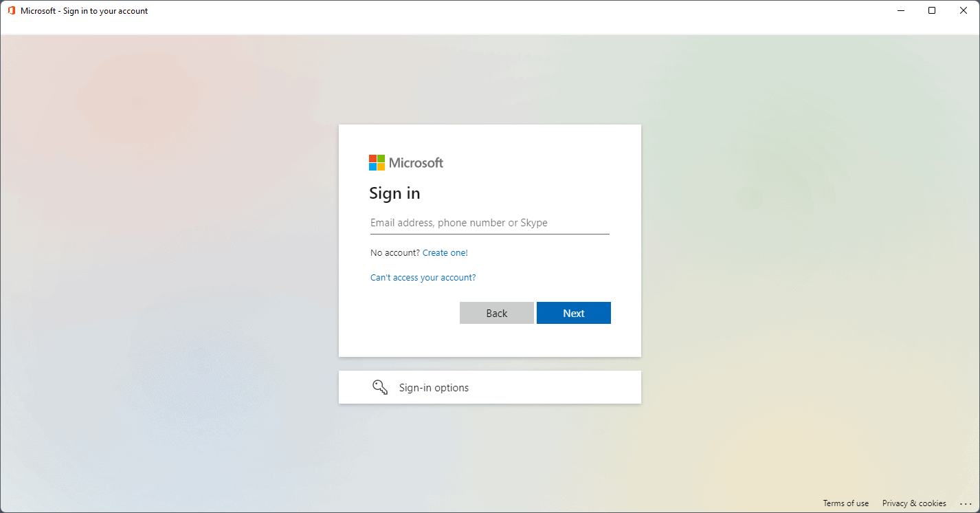Open the Terms of use link

click(845, 503)
